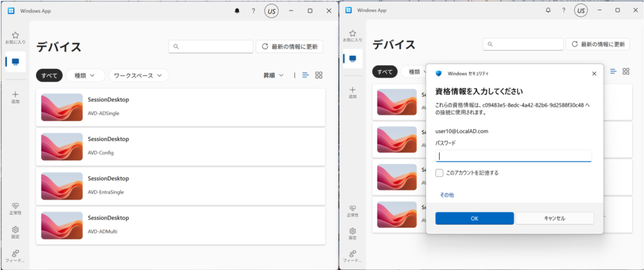Screen dimensions: 644x270
Task: Click the Devices monitor icon in left window
Action: click(15, 62)
